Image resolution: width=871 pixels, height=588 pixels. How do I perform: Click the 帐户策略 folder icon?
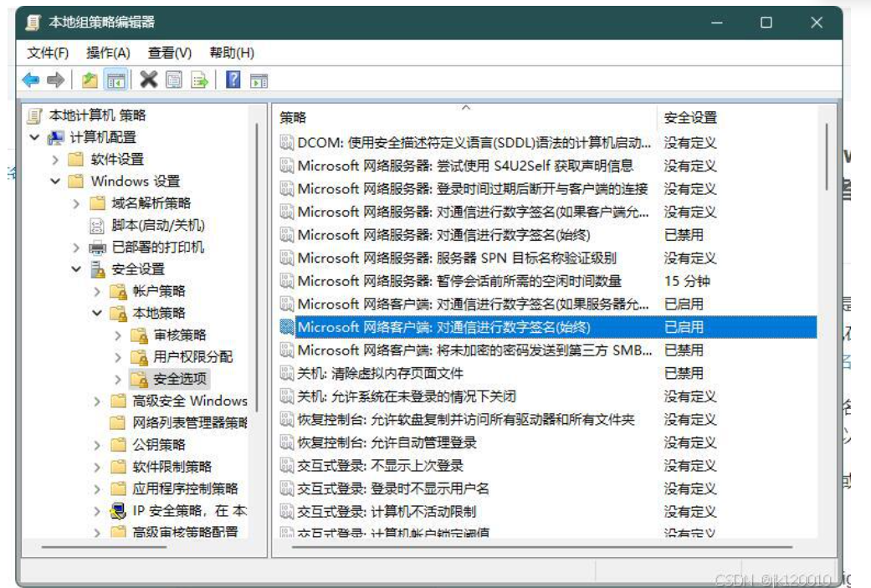pos(118,291)
